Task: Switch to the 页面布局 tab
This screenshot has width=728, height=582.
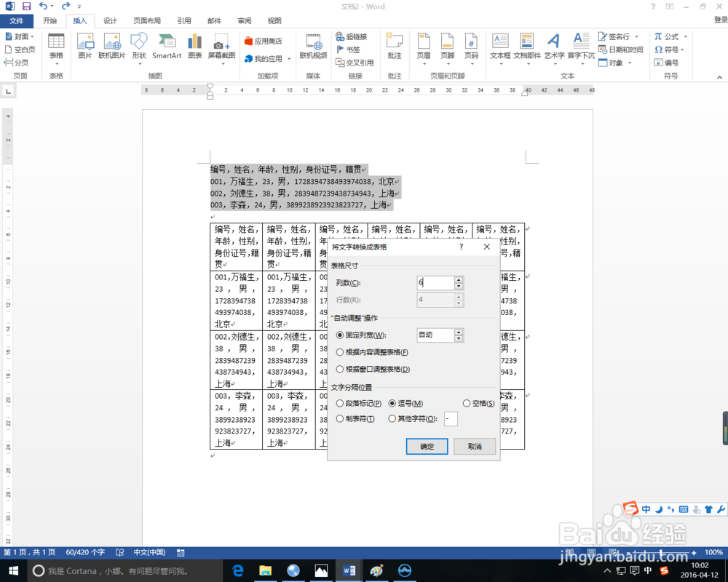Action: [x=147, y=20]
